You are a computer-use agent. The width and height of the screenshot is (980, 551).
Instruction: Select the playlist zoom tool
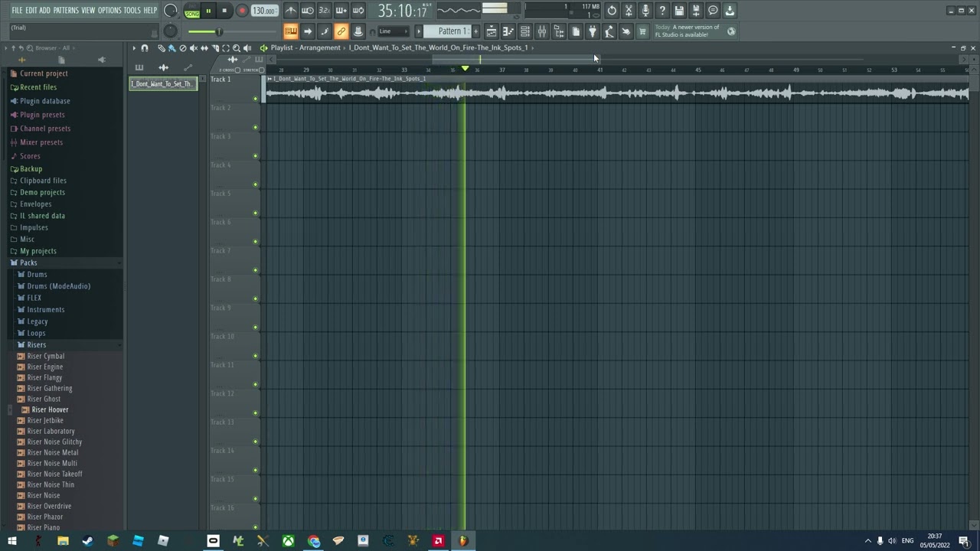point(236,47)
